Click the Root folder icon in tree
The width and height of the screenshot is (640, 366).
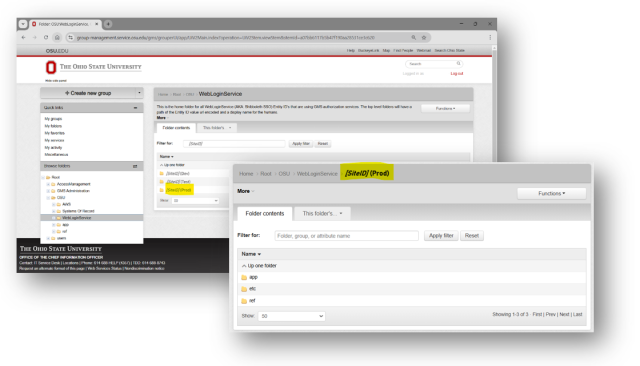48,177
